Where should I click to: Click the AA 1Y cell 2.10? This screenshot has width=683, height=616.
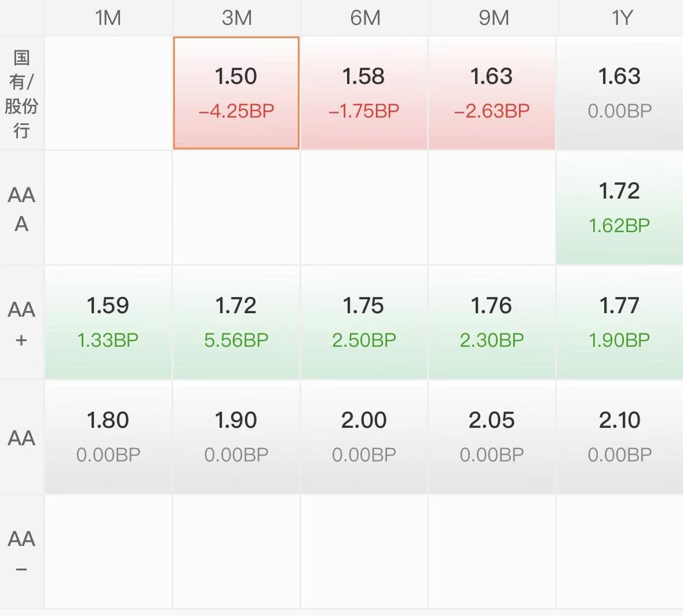click(x=619, y=437)
